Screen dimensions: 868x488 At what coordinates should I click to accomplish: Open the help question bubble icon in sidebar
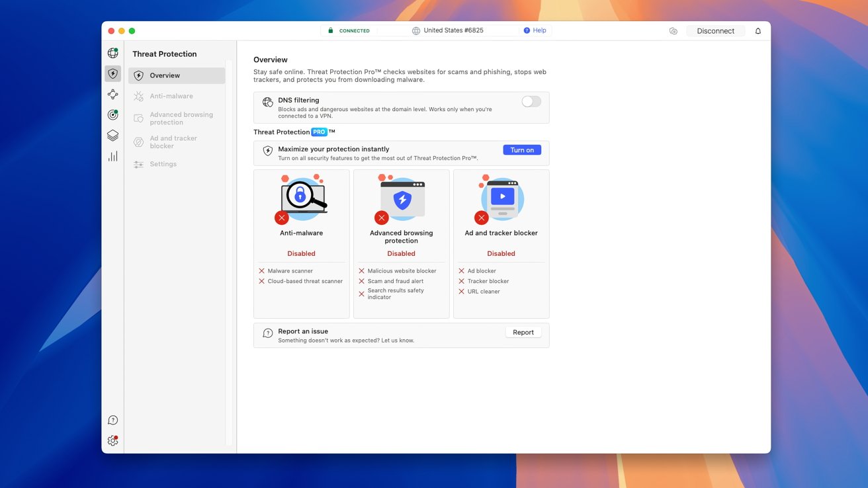coord(113,421)
